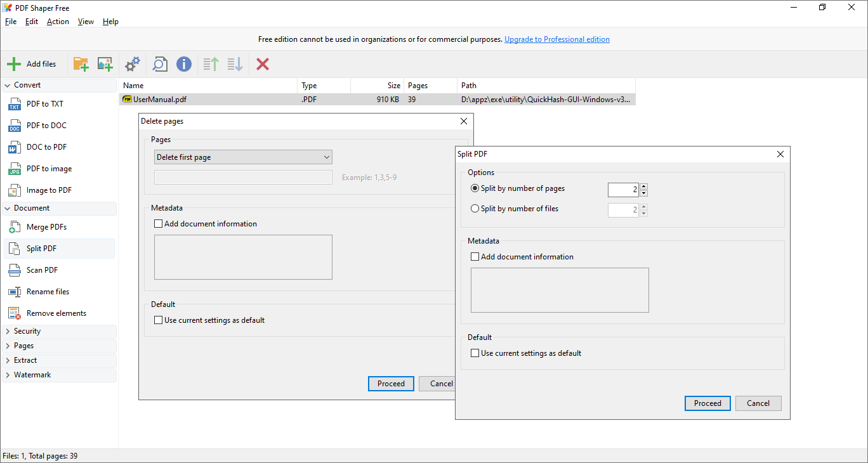Check Use current settings as default in Split PDF
Image resolution: width=868 pixels, height=463 pixels.
tap(475, 353)
